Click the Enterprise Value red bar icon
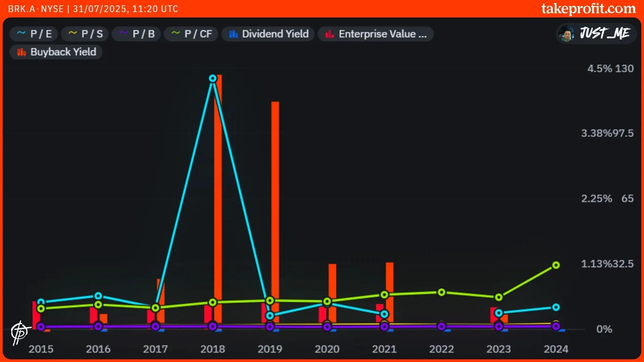The image size is (644, 362). click(x=329, y=34)
